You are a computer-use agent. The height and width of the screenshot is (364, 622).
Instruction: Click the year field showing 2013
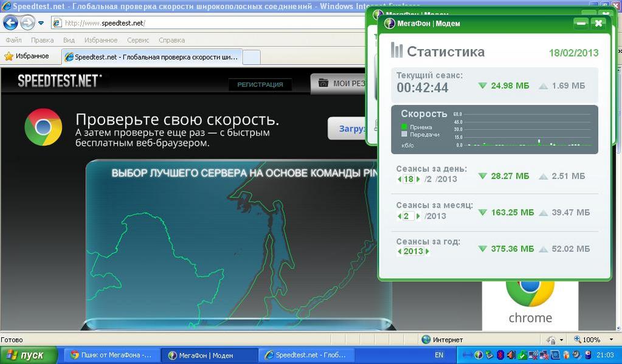pyautogui.click(x=413, y=251)
